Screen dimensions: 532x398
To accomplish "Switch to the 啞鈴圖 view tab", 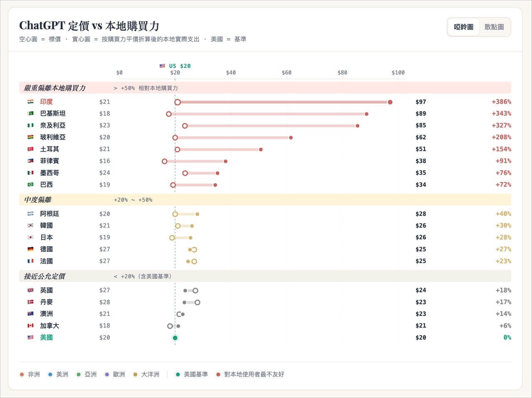I will 463,27.
